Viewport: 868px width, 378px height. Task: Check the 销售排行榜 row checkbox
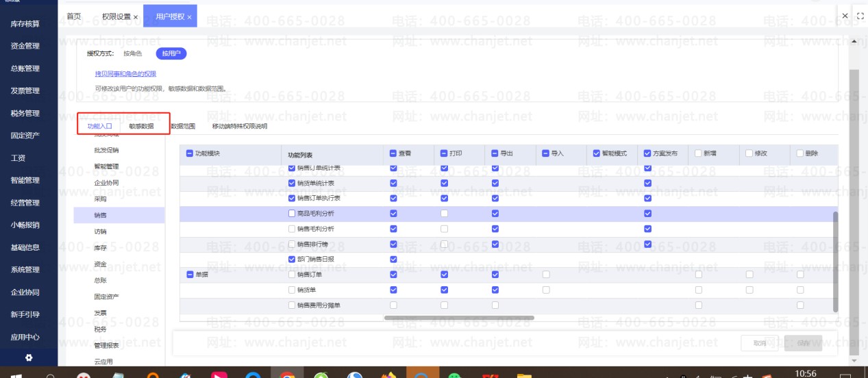click(292, 244)
